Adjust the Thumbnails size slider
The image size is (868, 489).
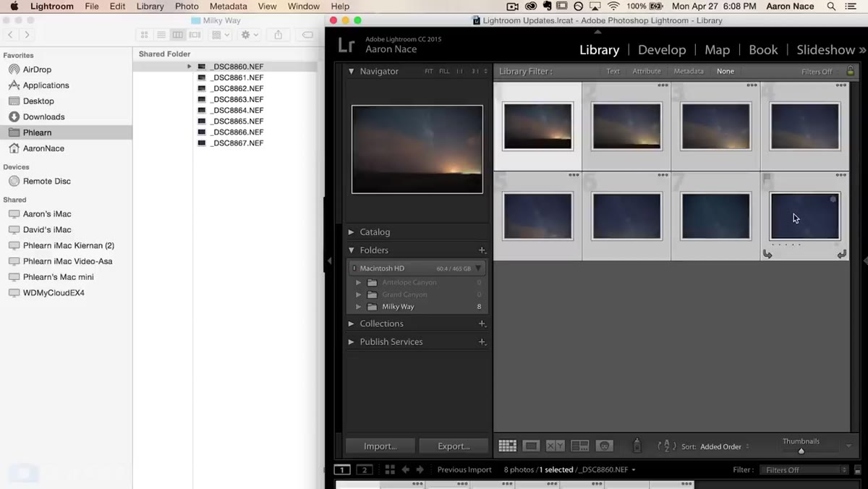click(x=801, y=451)
